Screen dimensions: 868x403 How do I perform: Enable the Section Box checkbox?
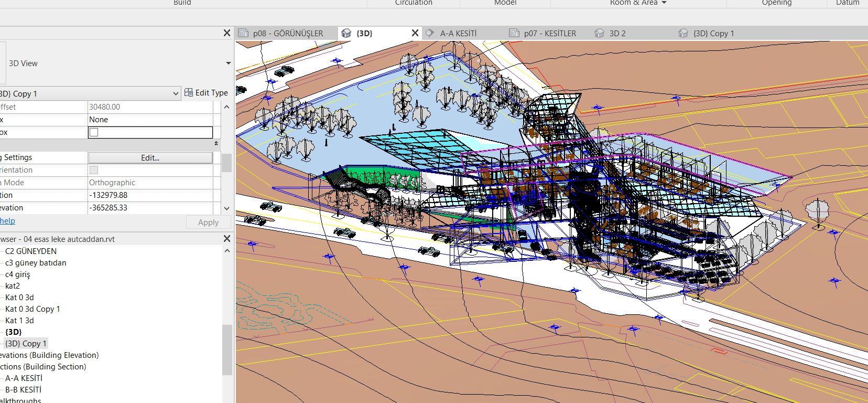[x=94, y=132]
